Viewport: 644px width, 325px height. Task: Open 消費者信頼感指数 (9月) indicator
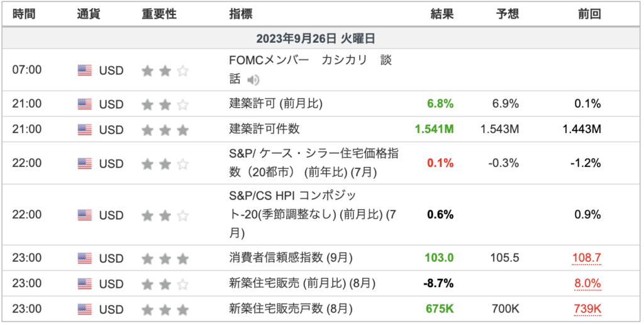(x=291, y=258)
